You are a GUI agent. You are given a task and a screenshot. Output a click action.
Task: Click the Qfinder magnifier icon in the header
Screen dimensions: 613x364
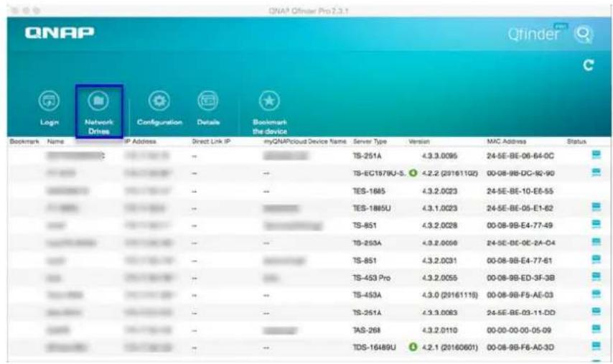coord(584,34)
